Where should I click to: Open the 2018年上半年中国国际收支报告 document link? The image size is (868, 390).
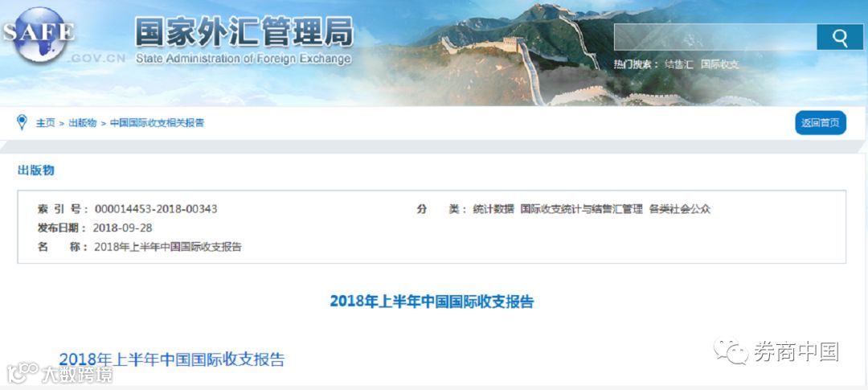(x=172, y=359)
